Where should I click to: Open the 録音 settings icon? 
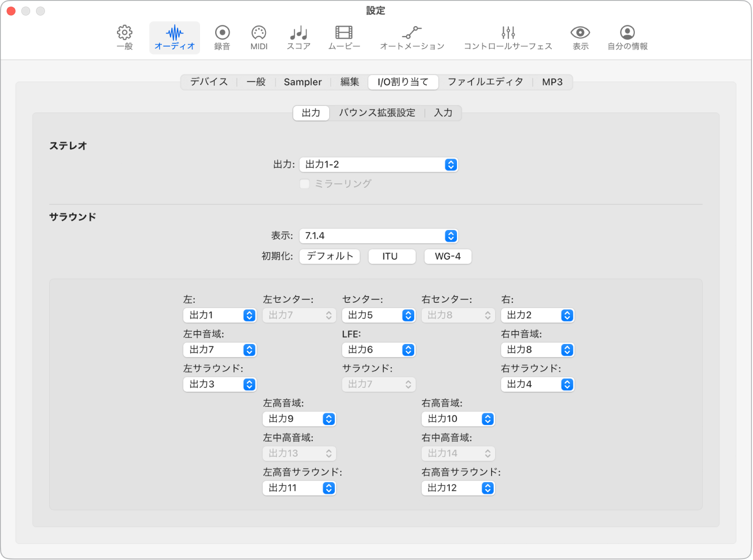coord(221,37)
